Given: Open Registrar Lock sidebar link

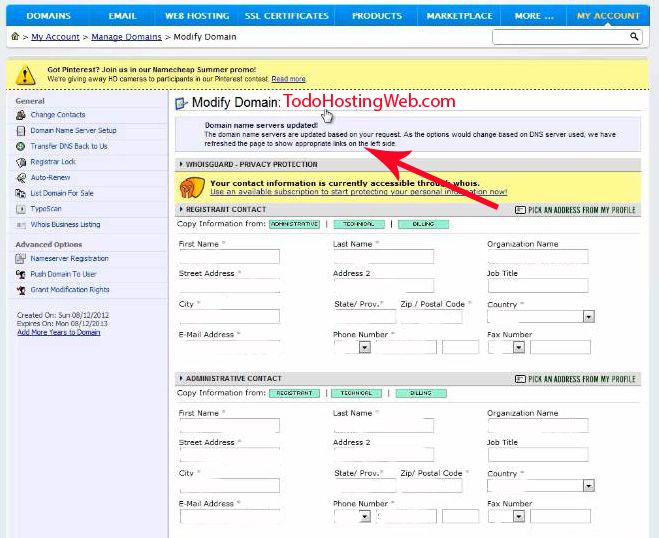Looking at the screenshot, I should click(x=53, y=162).
